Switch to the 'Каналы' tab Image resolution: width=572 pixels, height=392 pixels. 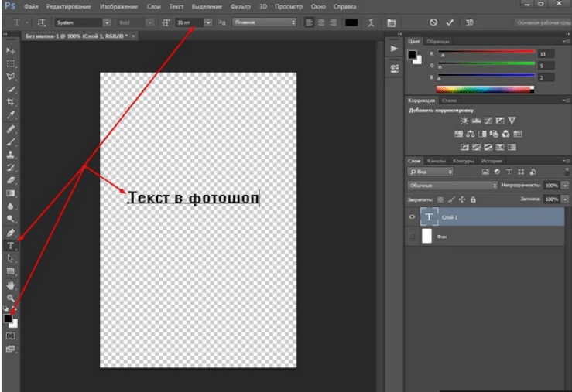[x=437, y=161]
